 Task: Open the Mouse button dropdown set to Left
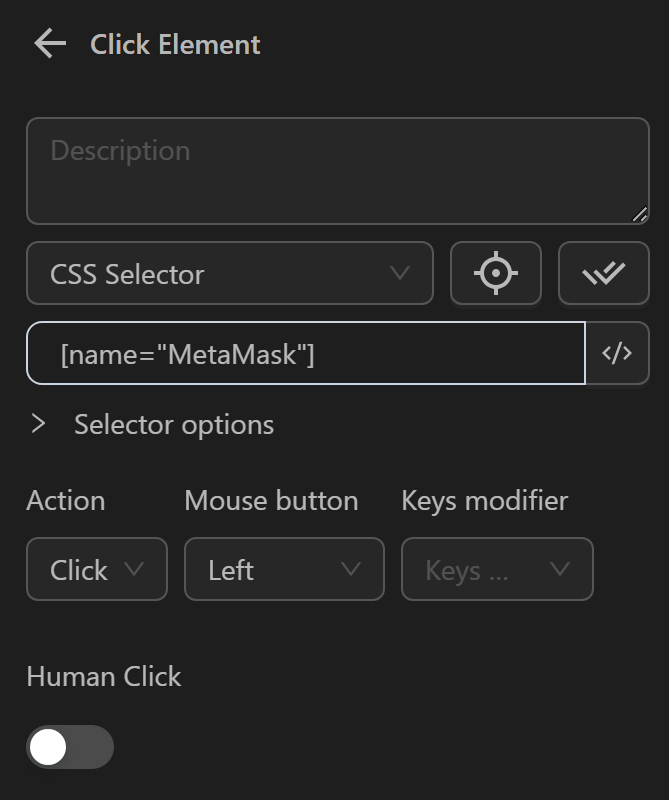(284, 569)
